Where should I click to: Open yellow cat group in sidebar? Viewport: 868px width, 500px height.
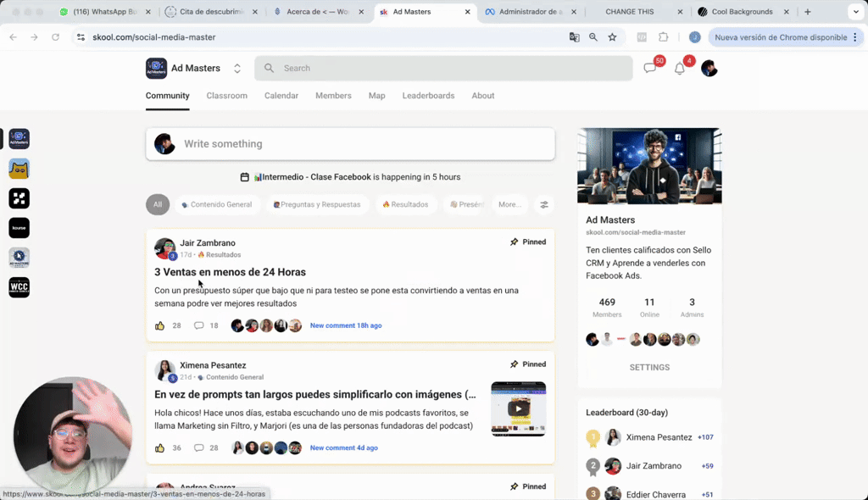pos(19,169)
